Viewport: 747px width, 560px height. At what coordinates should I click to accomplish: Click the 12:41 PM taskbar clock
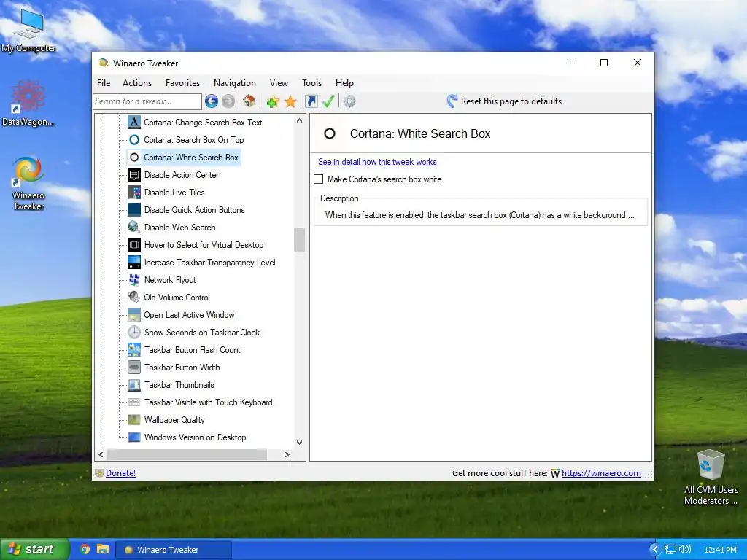pos(720,550)
